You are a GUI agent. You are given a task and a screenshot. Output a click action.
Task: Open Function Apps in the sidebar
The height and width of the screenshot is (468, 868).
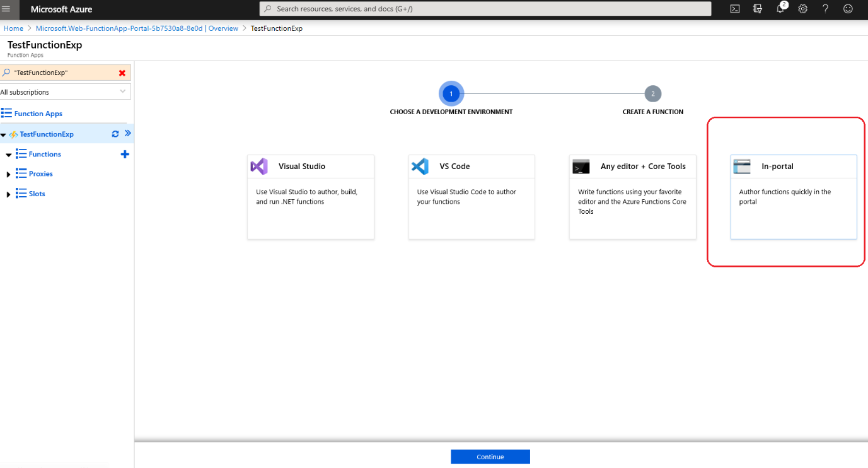[x=38, y=114]
